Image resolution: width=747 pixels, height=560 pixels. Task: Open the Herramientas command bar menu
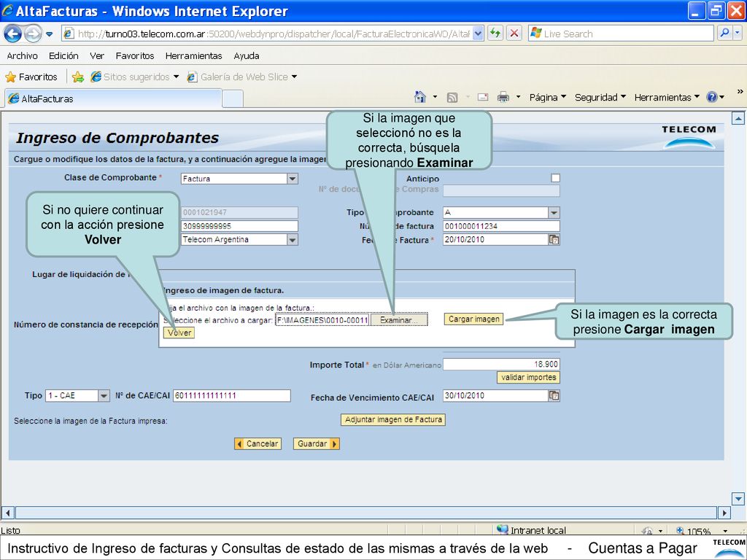pyautogui.click(x=667, y=97)
